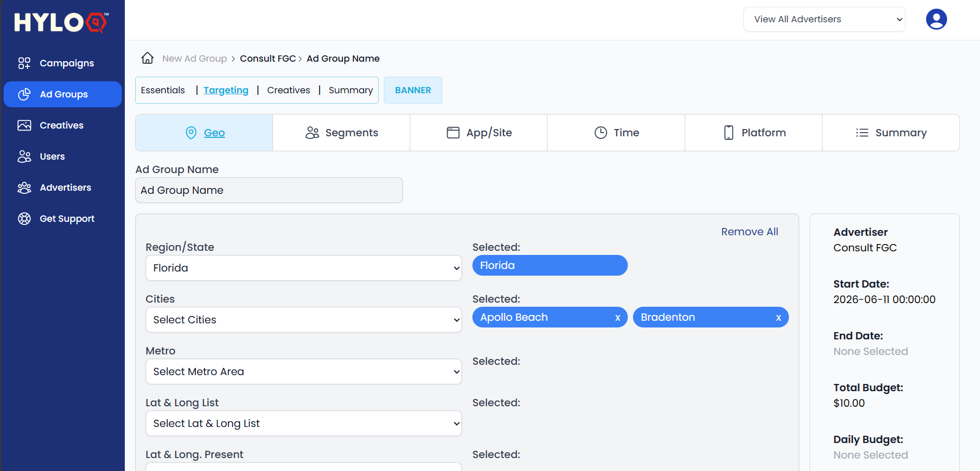
Task: Open the Select Metro Area dropdown
Action: [304, 372]
